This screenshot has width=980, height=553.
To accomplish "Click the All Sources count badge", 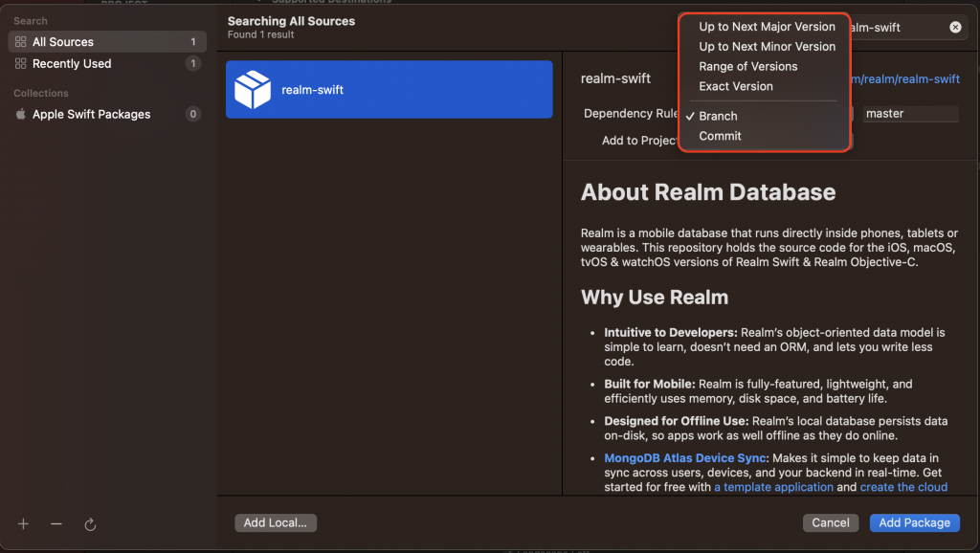I will 193,42.
